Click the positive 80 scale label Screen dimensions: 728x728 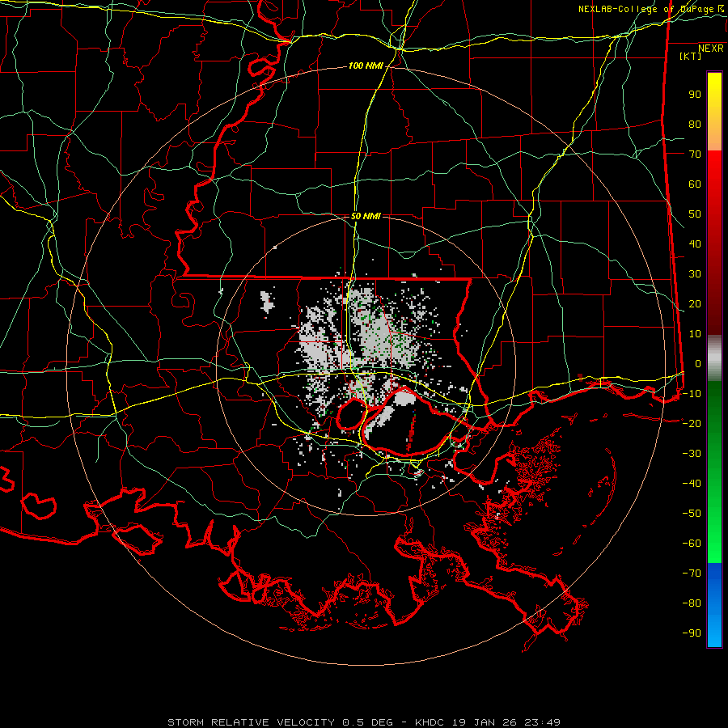click(x=695, y=124)
